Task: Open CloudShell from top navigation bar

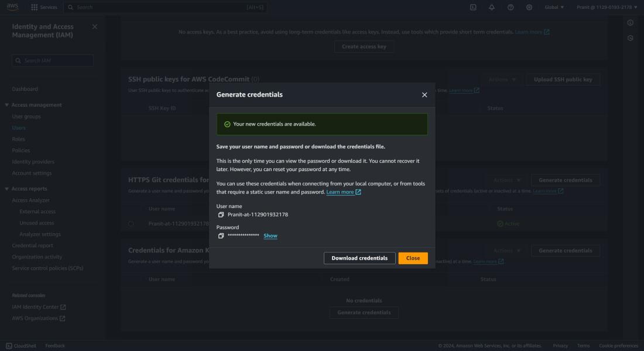Action: click(473, 7)
